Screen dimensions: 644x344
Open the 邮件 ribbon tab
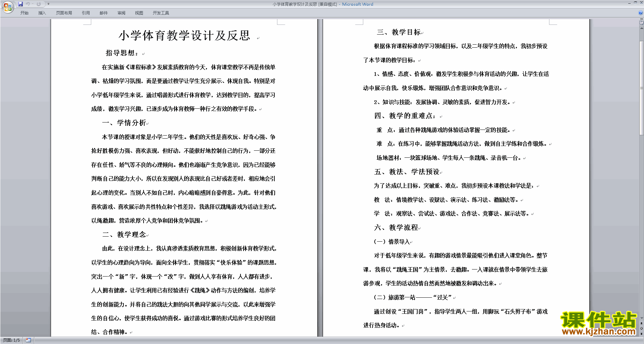pyautogui.click(x=104, y=13)
